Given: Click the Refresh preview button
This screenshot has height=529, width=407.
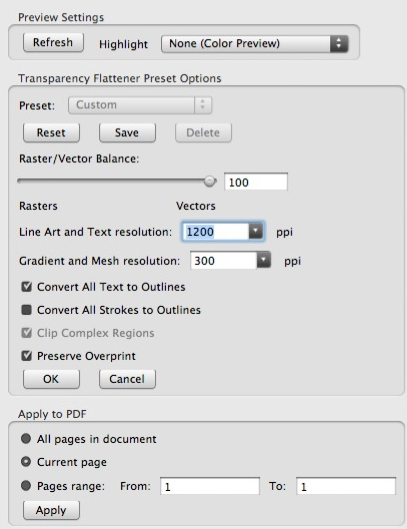Looking at the screenshot, I should point(53,43).
